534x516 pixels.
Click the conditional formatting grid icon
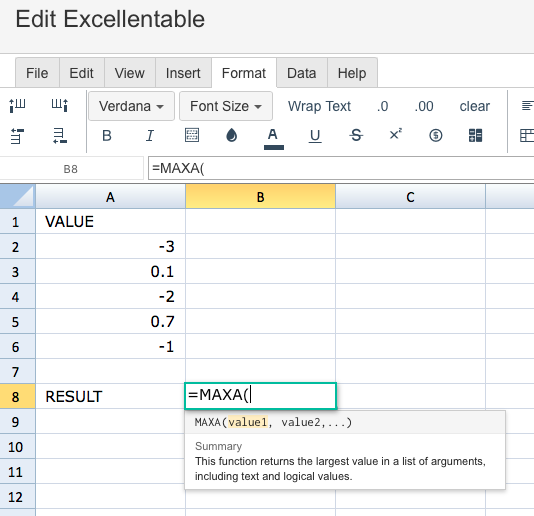475,135
